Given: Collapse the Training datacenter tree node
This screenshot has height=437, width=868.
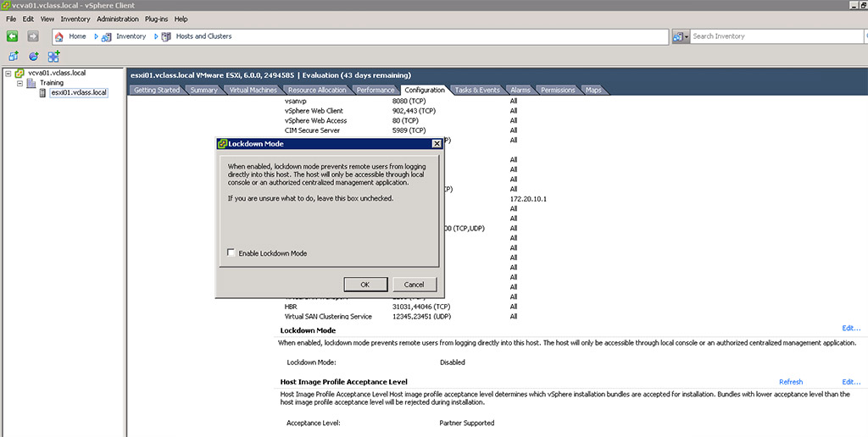Looking at the screenshot, I should [20, 83].
